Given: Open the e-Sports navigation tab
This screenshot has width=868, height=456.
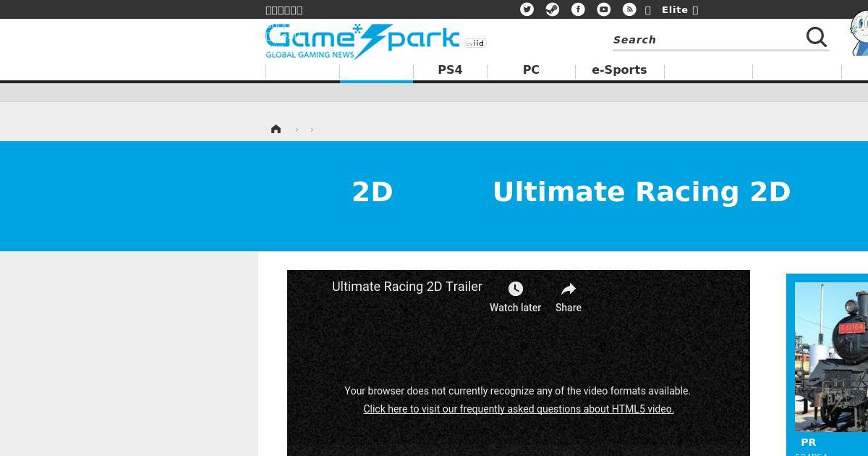Looking at the screenshot, I should point(619,70).
